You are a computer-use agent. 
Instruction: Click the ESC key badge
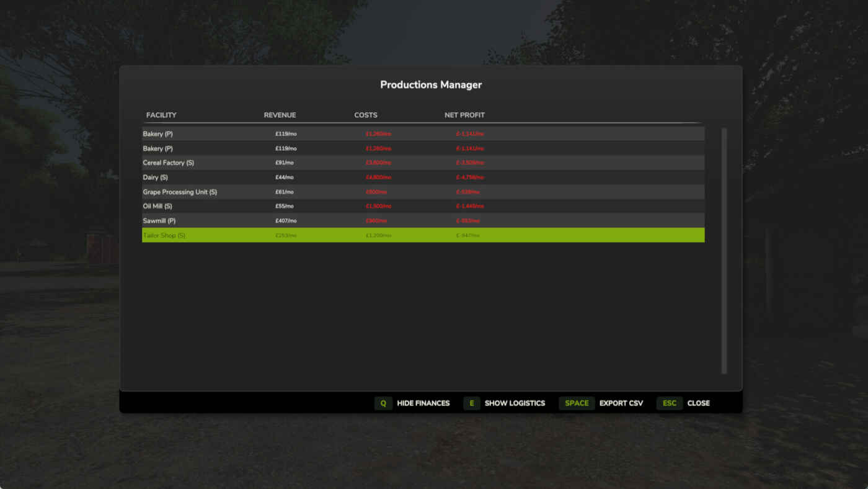[670, 403]
